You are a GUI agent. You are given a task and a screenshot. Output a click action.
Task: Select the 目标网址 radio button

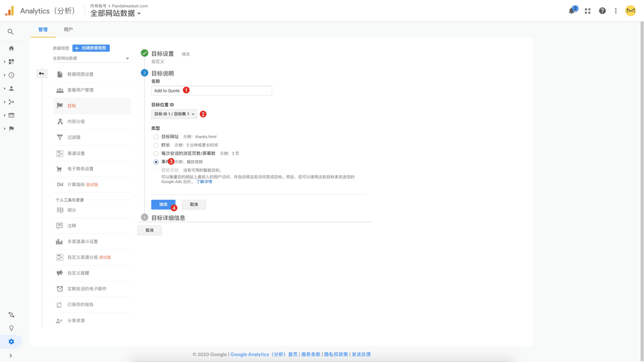click(x=156, y=137)
